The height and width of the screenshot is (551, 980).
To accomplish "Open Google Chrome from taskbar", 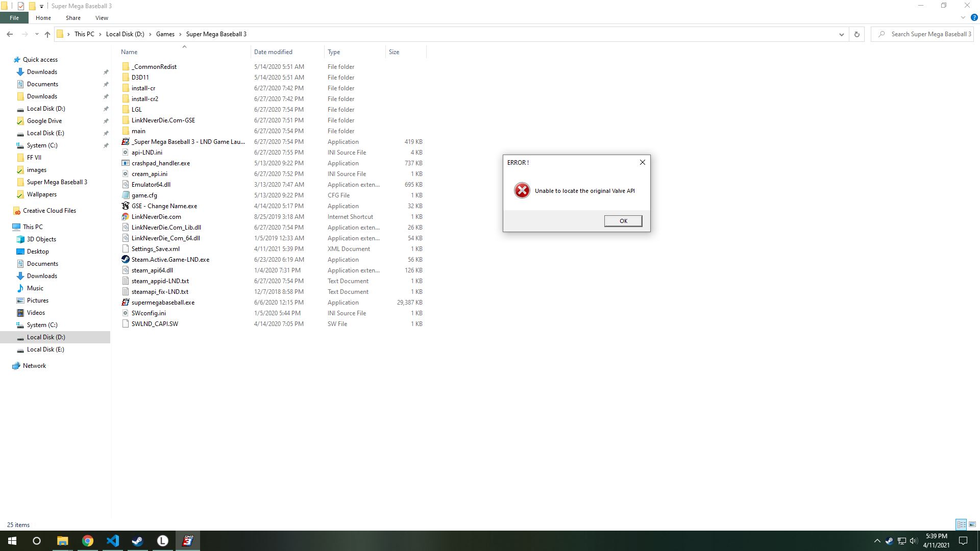I will pyautogui.click(x=87, y=541).
